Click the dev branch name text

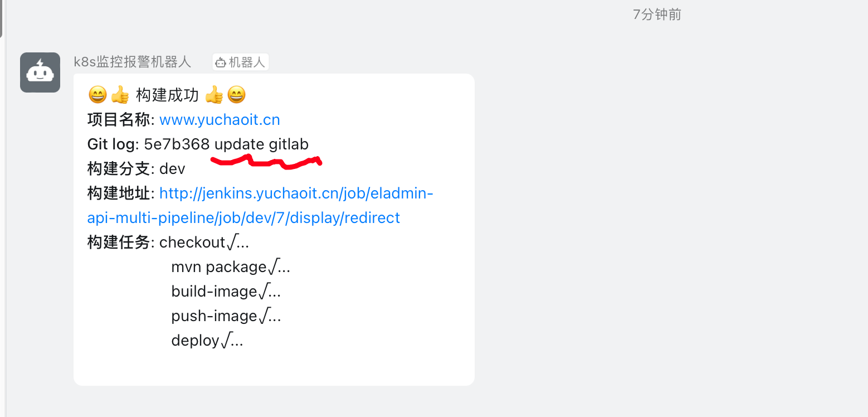pyautogui.click(x=172, y=169)
